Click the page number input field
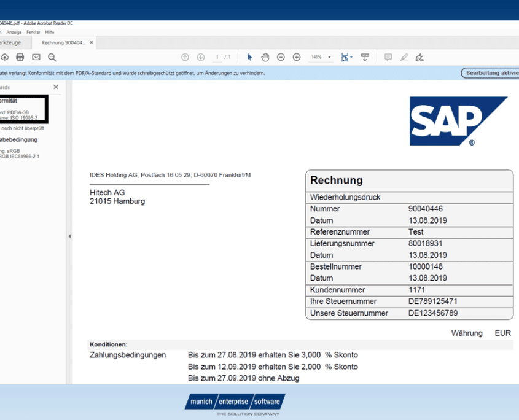Screen dimensions: 519x420 [x=217, y=57]
